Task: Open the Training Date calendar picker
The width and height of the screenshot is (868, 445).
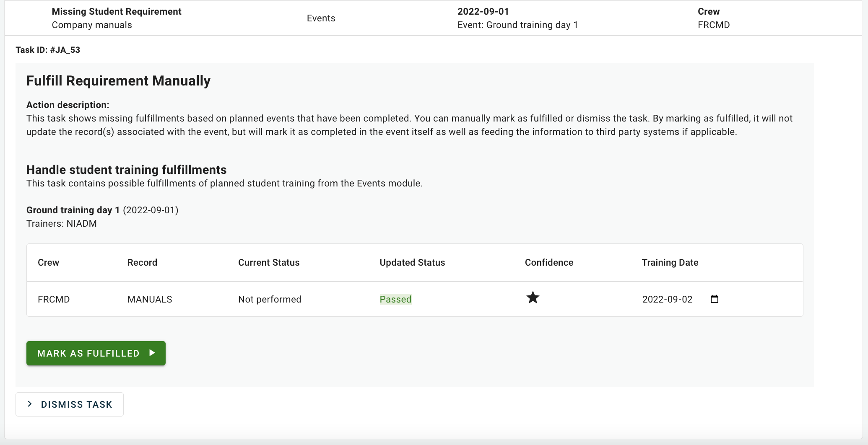Action: [715, 299]
